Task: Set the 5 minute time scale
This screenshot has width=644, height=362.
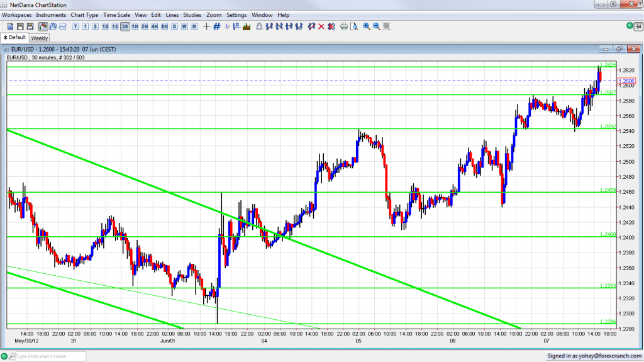Action: point(96,26)
